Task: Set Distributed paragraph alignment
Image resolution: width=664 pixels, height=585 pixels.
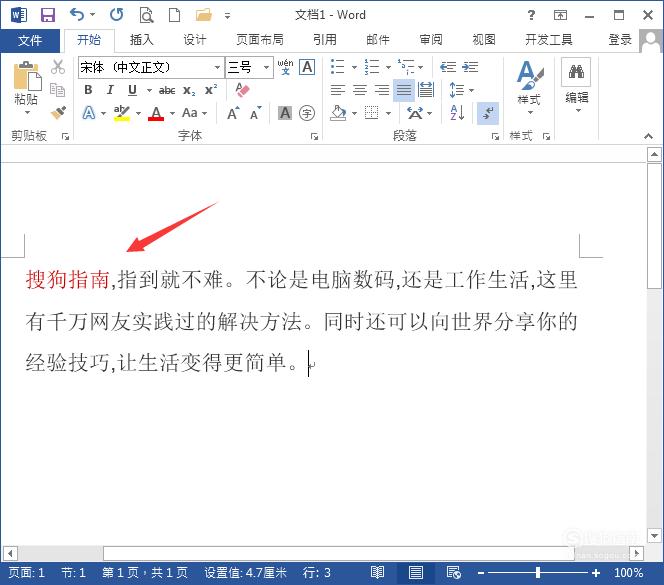Action: tap(426, 90)
